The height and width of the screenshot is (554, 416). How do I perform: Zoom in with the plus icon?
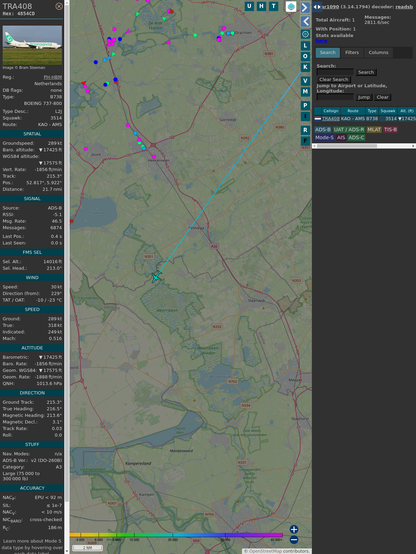pos(294,529)
